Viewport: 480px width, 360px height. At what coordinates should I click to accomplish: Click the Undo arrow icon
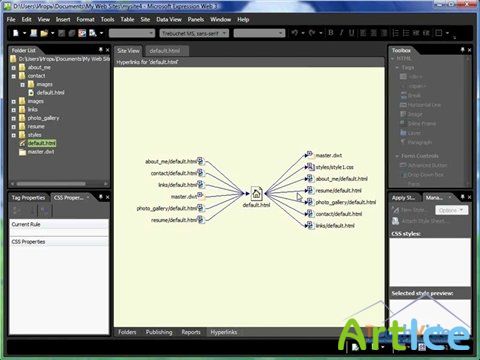point(295,33)
